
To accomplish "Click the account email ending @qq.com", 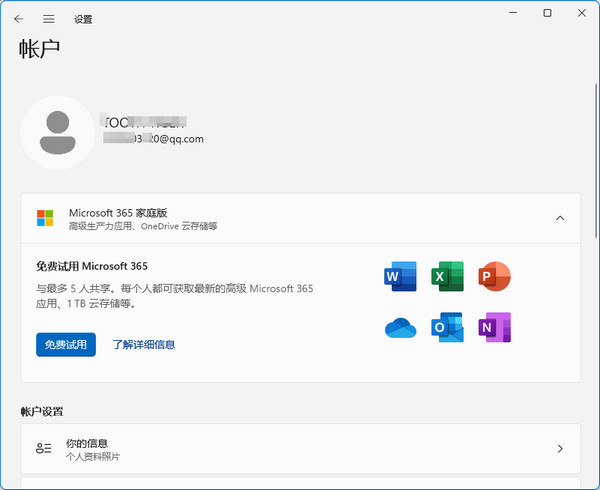I will pyautogui.click(x=153, y=139).
